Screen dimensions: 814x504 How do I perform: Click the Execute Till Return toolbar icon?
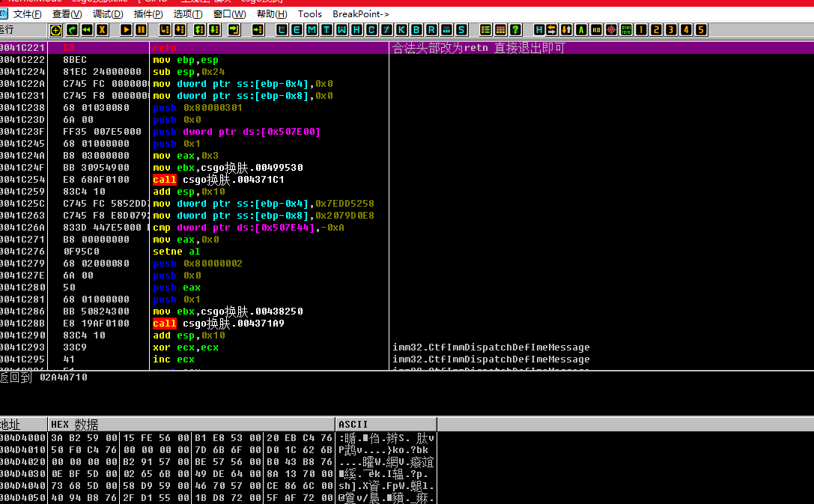click(x=234, y=30)
